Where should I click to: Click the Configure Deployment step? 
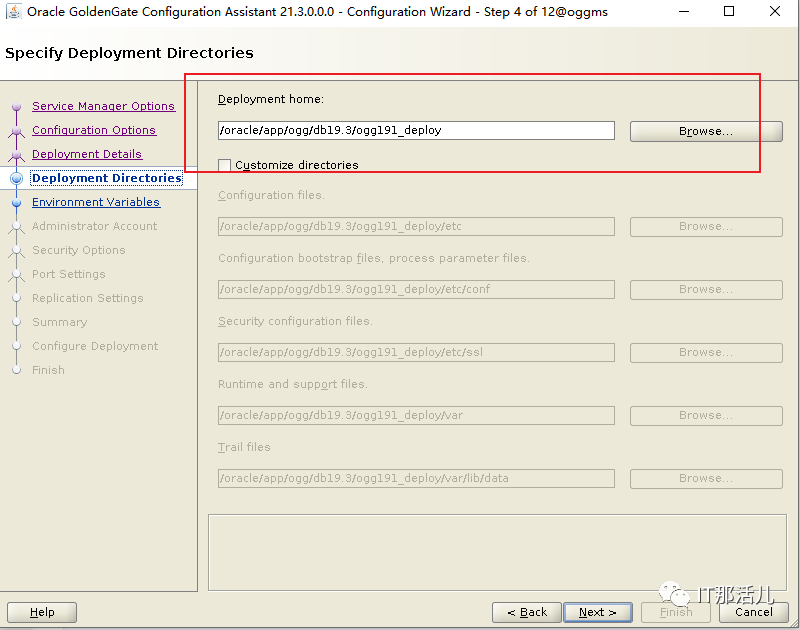tap(95, 346)
